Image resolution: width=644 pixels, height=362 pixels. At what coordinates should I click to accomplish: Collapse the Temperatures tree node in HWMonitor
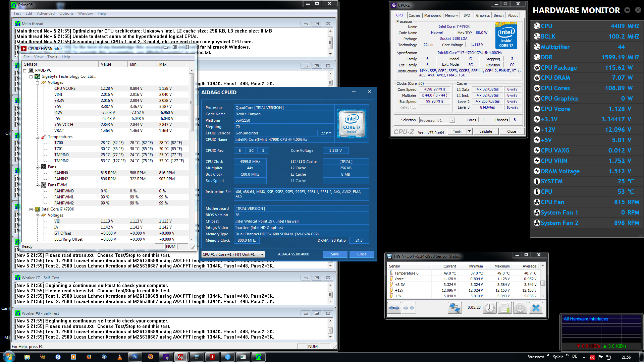[38, 137]
